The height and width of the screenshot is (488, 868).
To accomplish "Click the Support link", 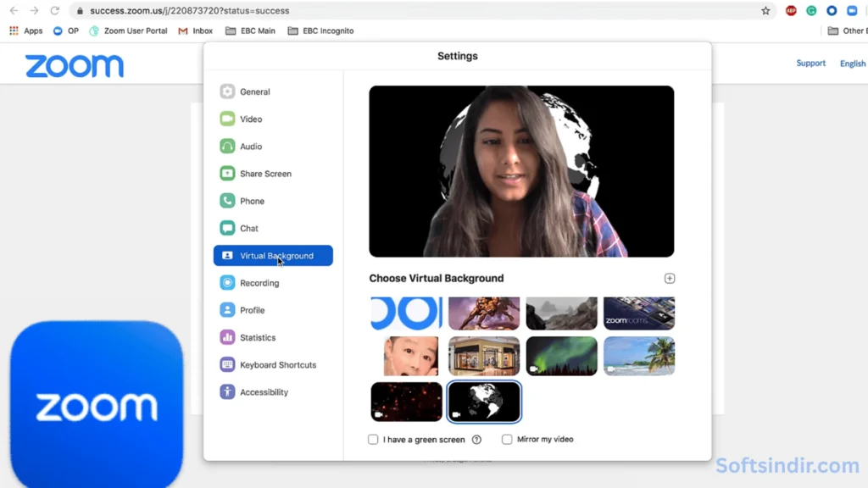I will [810, 64].
